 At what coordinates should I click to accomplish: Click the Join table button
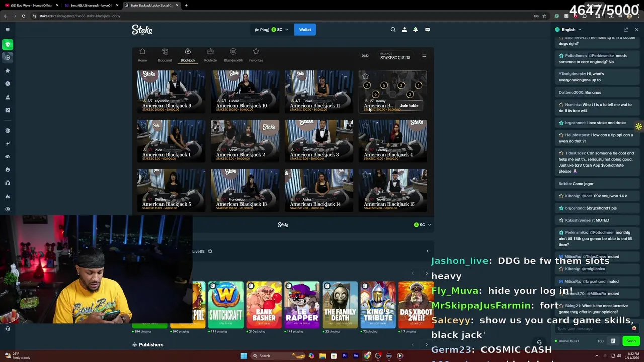point(409,106)
